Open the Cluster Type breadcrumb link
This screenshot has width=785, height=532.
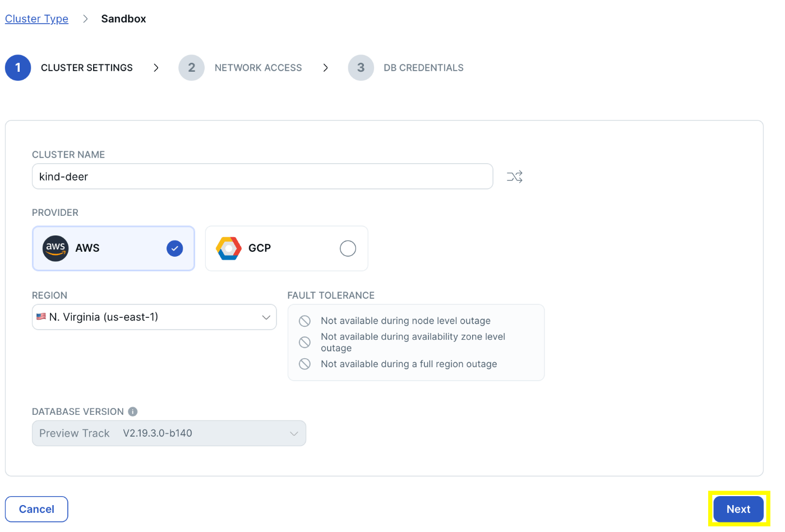(x=36, y=18)
